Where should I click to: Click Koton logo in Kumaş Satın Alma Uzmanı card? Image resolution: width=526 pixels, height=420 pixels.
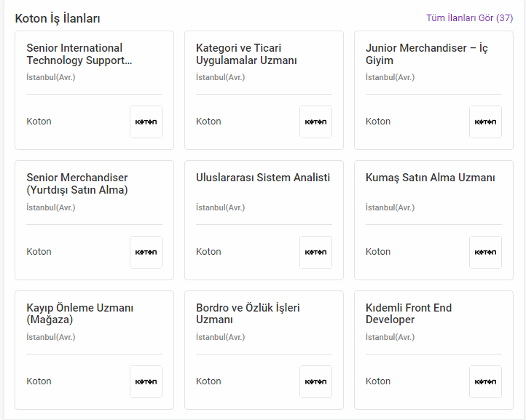click(x=485, y=252)
